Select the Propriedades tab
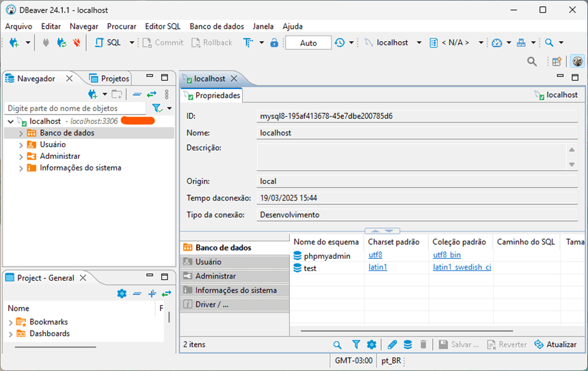Viewport: 588px width, 371px height. point(212,95)
